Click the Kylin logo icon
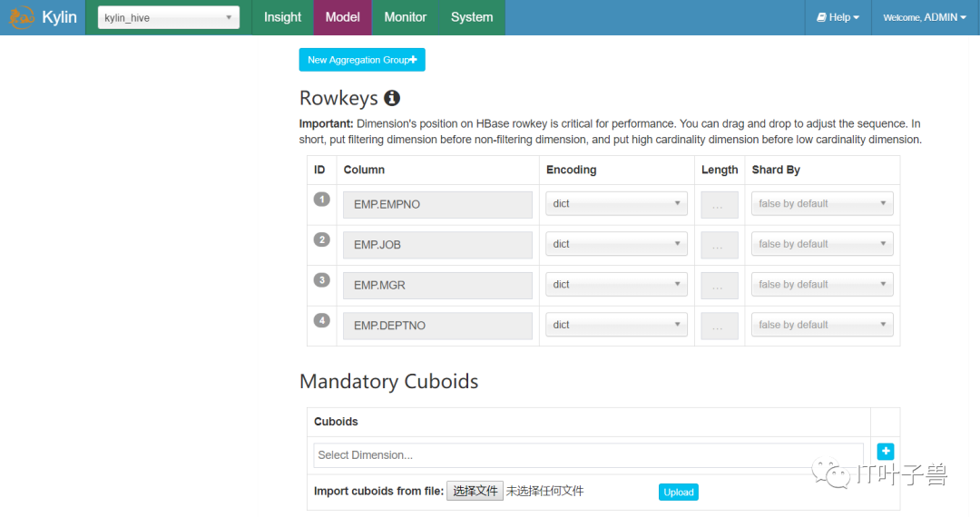The image size is (980, 517). pos(21,17)
